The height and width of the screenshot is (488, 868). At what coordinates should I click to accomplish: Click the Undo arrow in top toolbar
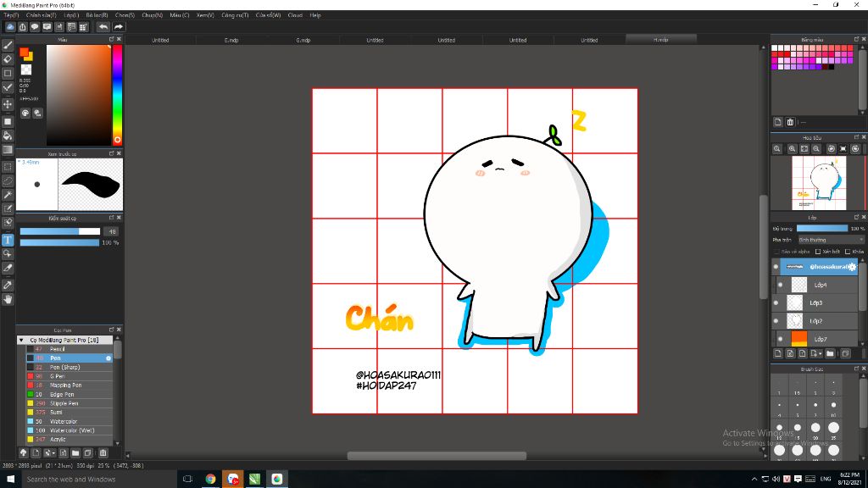pyautogui.click(x=103, y=27)
